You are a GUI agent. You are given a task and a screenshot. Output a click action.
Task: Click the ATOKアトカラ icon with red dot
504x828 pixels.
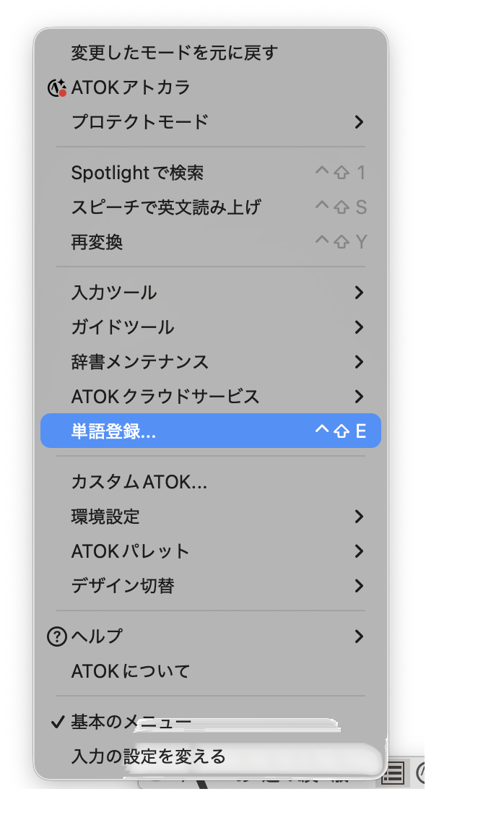click(57, 88)
